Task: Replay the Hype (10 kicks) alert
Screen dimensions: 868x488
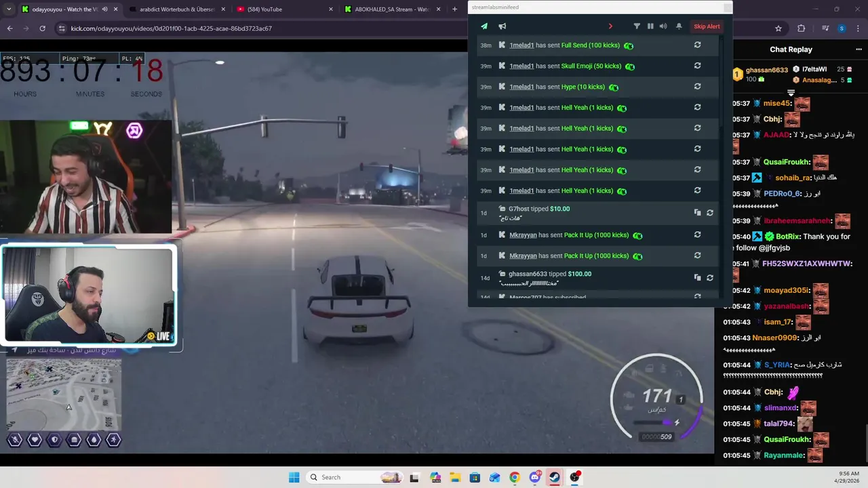Action: (697, 87)
